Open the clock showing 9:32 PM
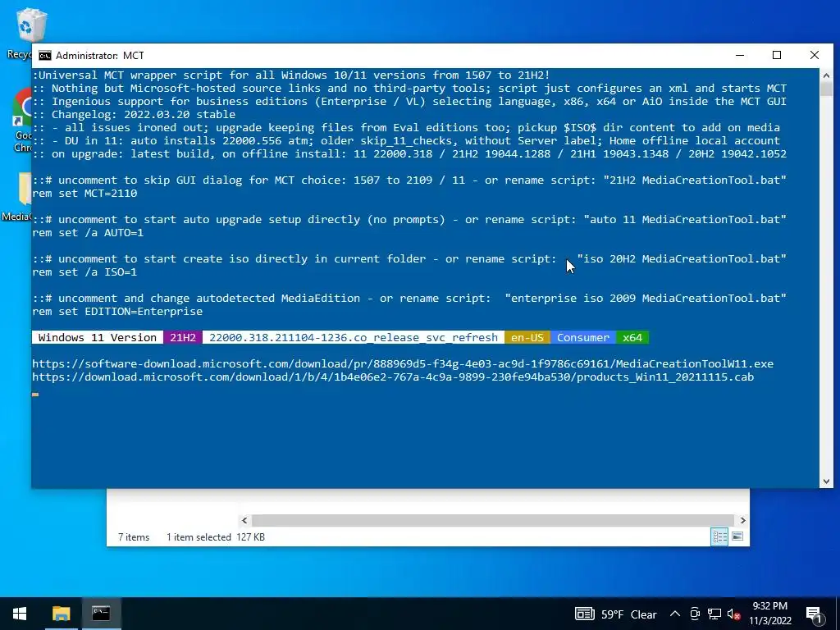The height and width of the screenshot is (630, 840). pyautogui.click(x=769, y=614)
